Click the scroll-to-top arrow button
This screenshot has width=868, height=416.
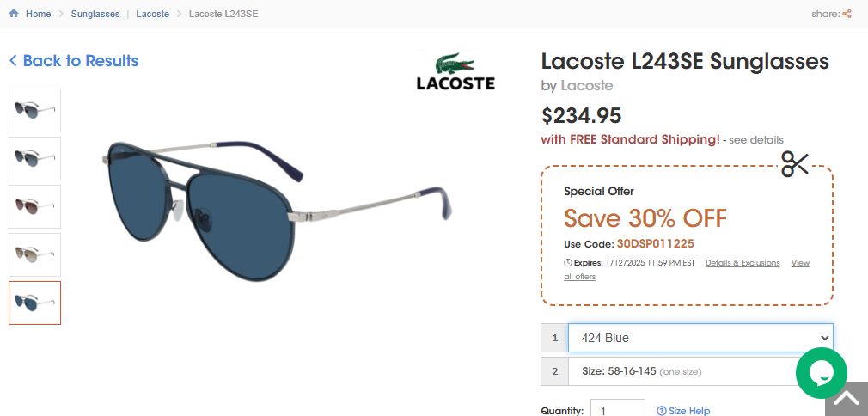click(846, 398)
